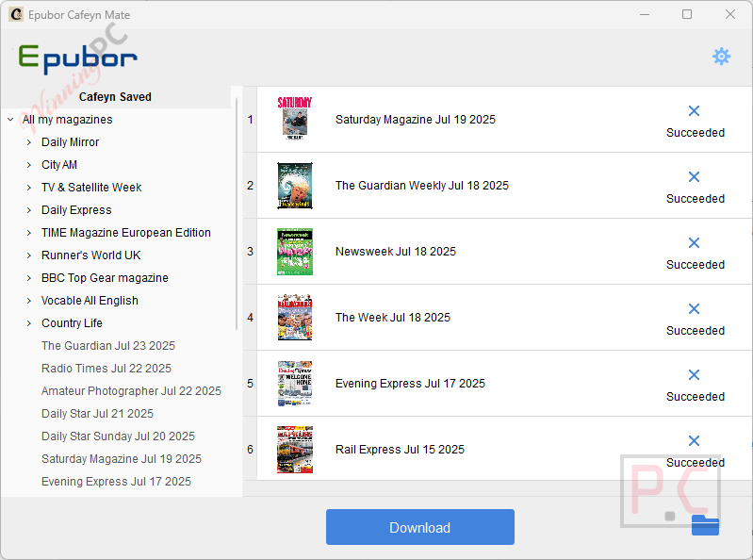Select Daily Star Sunday Jul 20 2025
This screenshot has width=753, height=560.
click(x=118, y=436)
